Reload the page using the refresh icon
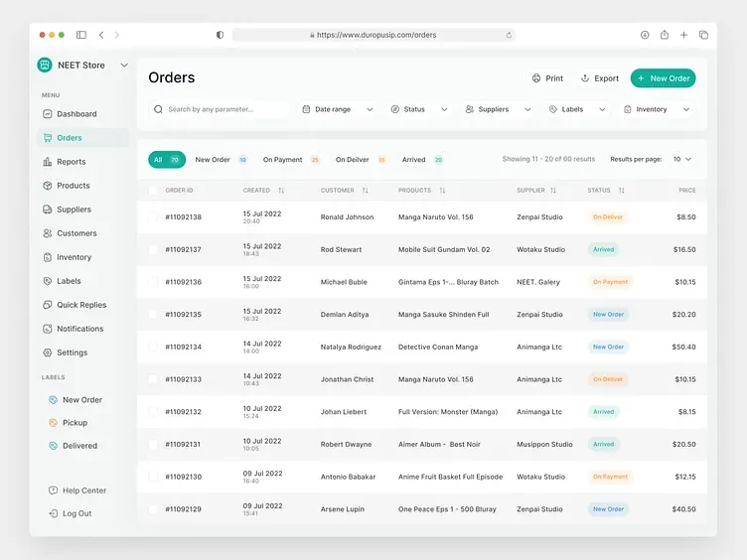This screenshot has height=560, width=747. click(x=509, y=35)
